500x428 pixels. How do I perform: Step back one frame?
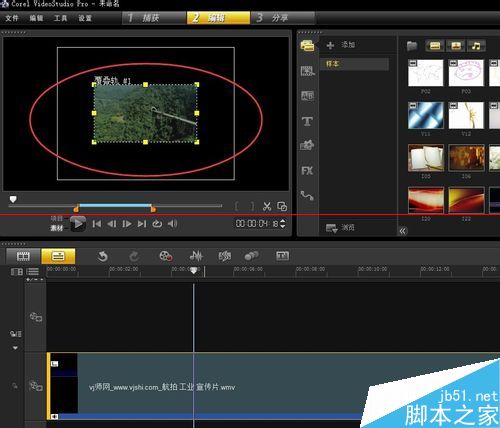112,224
